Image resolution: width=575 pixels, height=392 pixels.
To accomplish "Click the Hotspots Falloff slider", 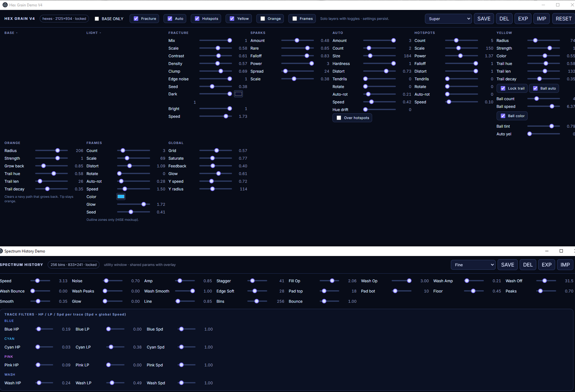I will pyautogui.click(x=461, y=63).
